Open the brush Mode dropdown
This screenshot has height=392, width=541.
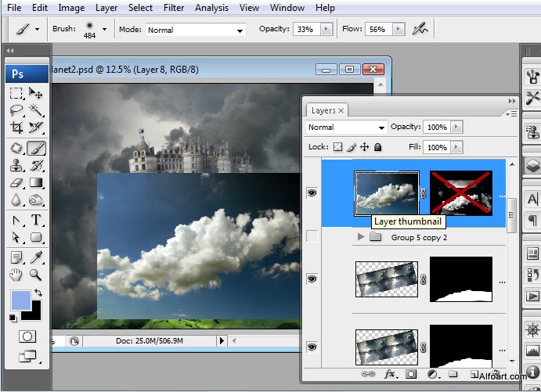click(194, 30)
